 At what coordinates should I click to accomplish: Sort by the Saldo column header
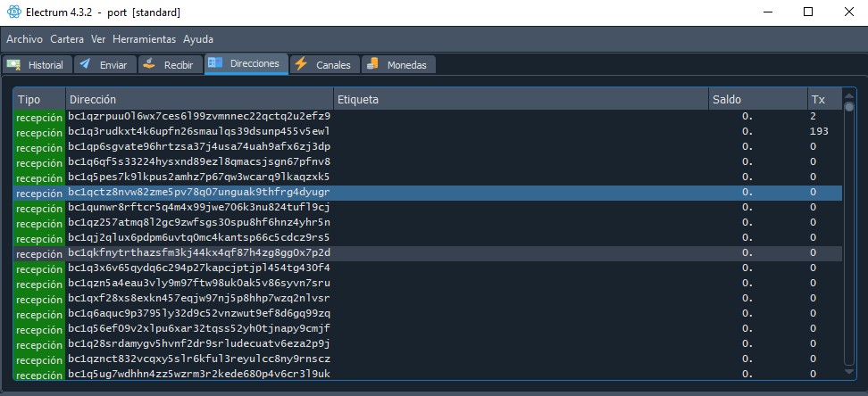tap(758, 100)
